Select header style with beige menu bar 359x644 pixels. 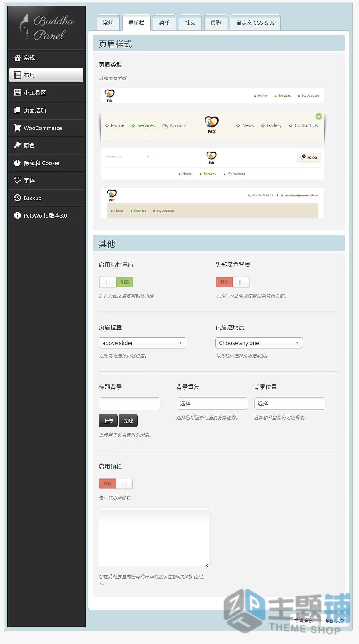tap(212, 203)
